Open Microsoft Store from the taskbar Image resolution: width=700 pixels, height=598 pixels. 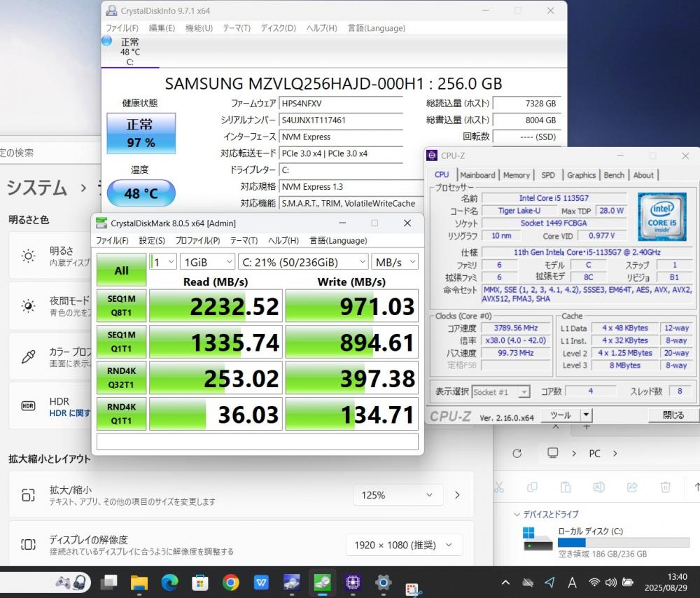tap(200, 583)
